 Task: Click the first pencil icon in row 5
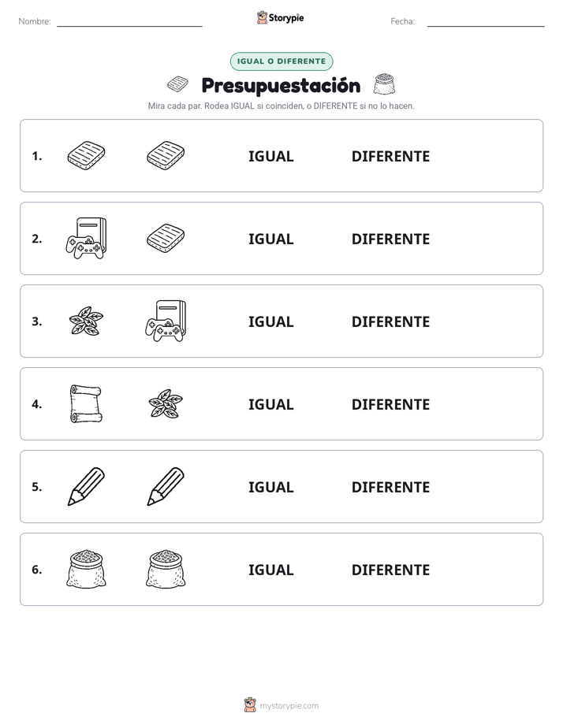(86, 487)
